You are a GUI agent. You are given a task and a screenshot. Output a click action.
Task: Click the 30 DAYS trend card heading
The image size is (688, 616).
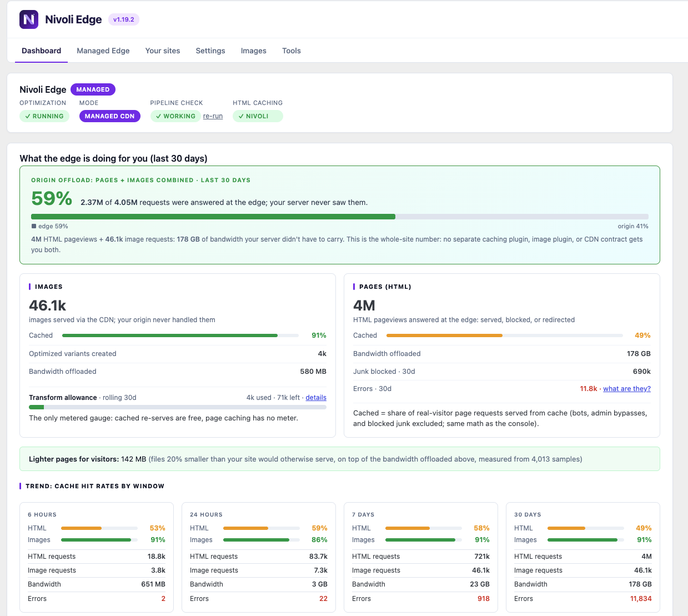[528, 515]
